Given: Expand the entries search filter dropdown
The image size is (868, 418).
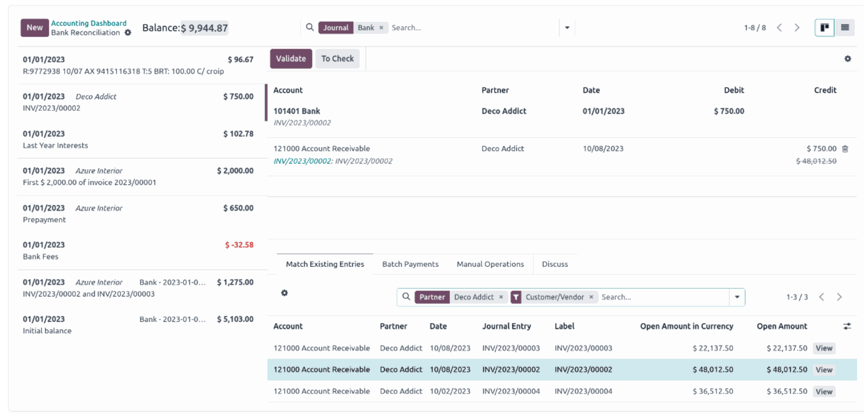Looking at the screenshot, I should pos(737,297).
